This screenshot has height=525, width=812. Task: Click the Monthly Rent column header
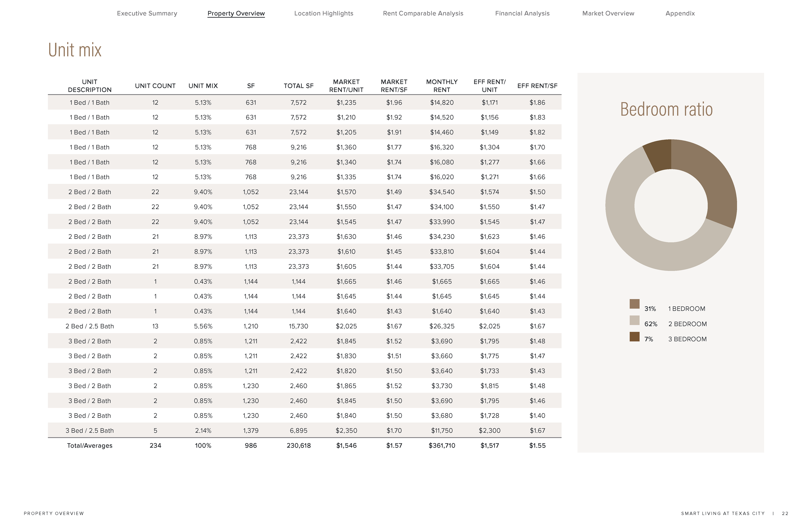coord(442,86)
